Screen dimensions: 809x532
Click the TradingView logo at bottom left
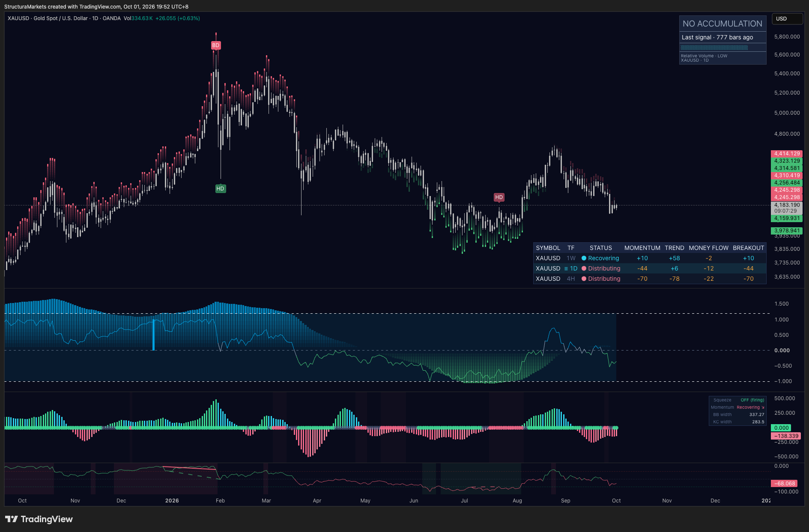39,519
